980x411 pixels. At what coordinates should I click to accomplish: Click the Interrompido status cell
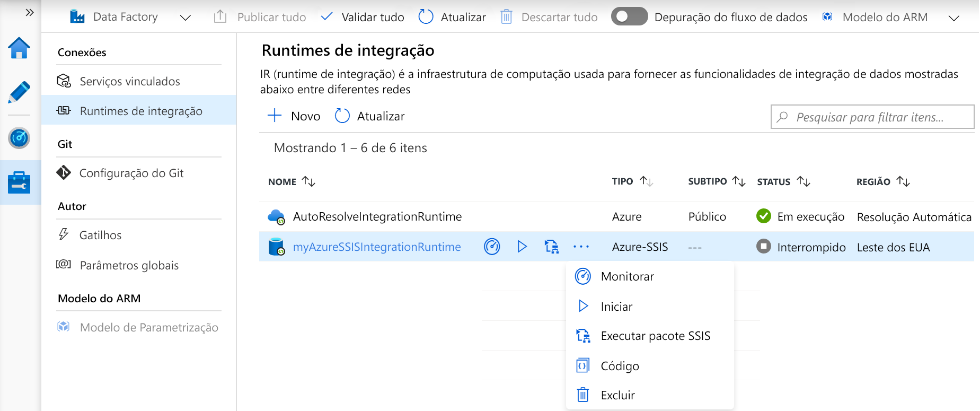[801, 247]
